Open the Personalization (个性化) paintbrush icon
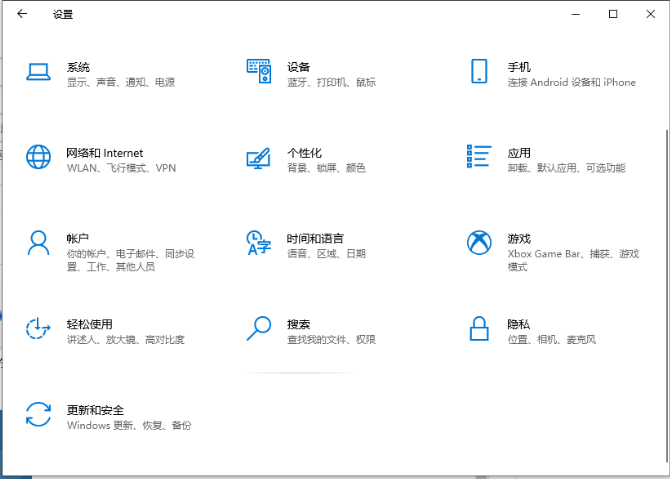The width and height of the screenshot is (670, 479). (259, 158)
